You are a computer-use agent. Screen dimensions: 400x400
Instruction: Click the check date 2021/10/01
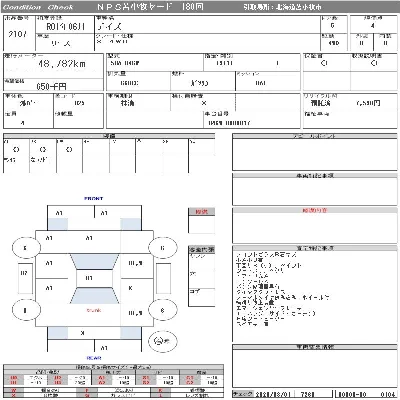[x=273, y=395]
